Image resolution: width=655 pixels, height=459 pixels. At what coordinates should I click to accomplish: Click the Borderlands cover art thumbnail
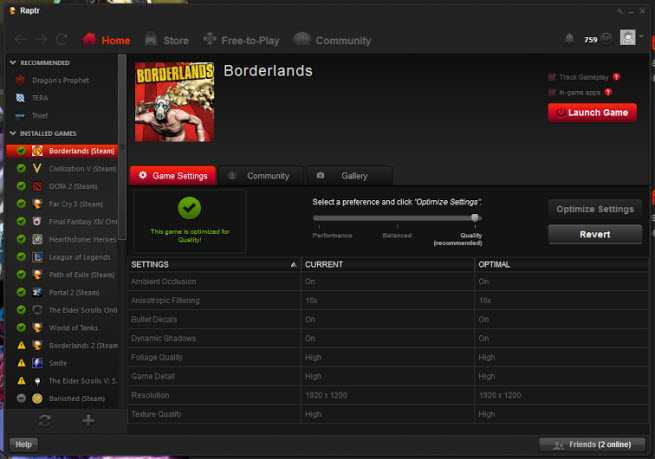(174, 102)
